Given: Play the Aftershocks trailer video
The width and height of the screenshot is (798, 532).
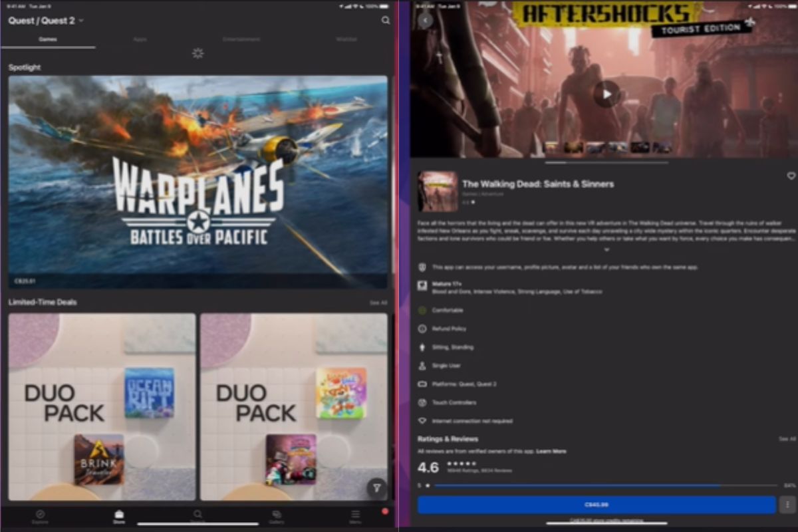Looking at the screenshot, I should point(606,94).
